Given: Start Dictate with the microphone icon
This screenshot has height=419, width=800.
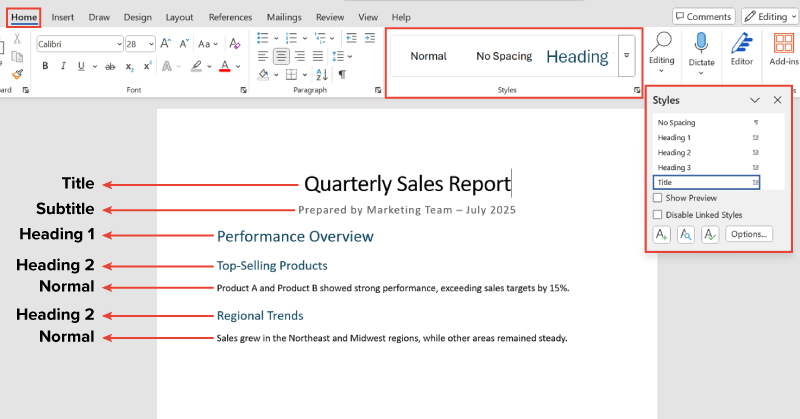Looking at the screenshot, I should [701, 50].
